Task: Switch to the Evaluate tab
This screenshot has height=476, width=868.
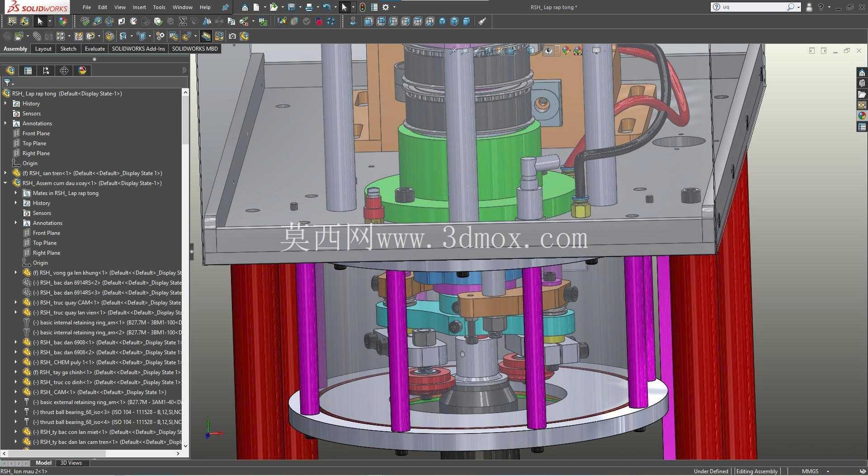Action: pyautogui.click(x=95, y=49)
